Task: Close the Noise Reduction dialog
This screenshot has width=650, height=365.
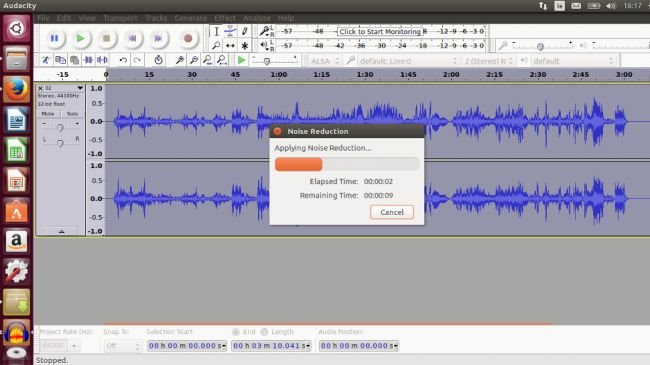Action: (x=277, y=131)
